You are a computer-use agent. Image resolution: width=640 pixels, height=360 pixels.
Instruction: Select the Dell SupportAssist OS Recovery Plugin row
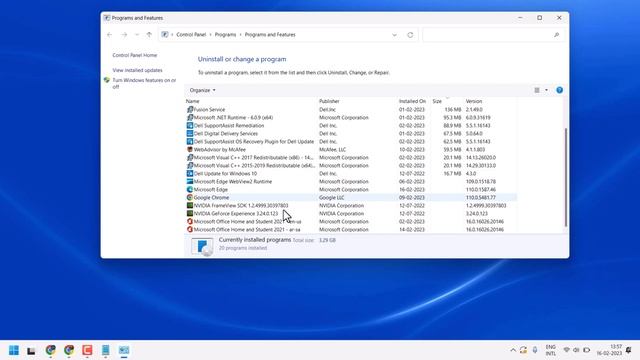pos(351,142)
